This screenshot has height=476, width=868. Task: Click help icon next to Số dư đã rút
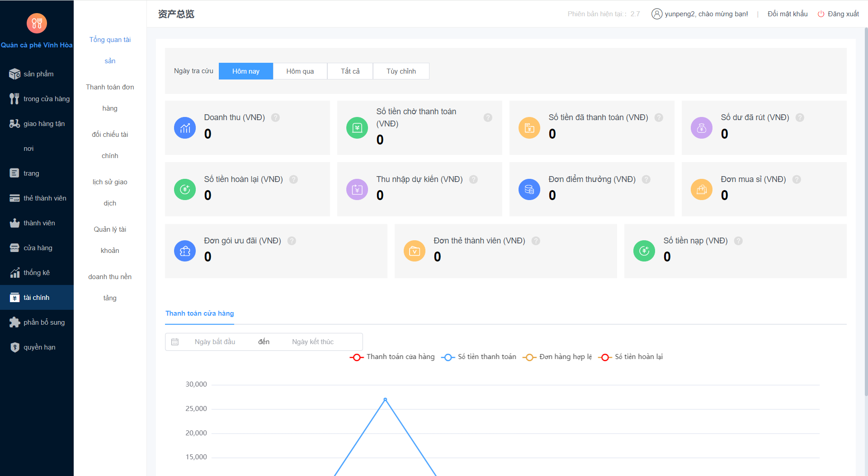click(800, 117)
